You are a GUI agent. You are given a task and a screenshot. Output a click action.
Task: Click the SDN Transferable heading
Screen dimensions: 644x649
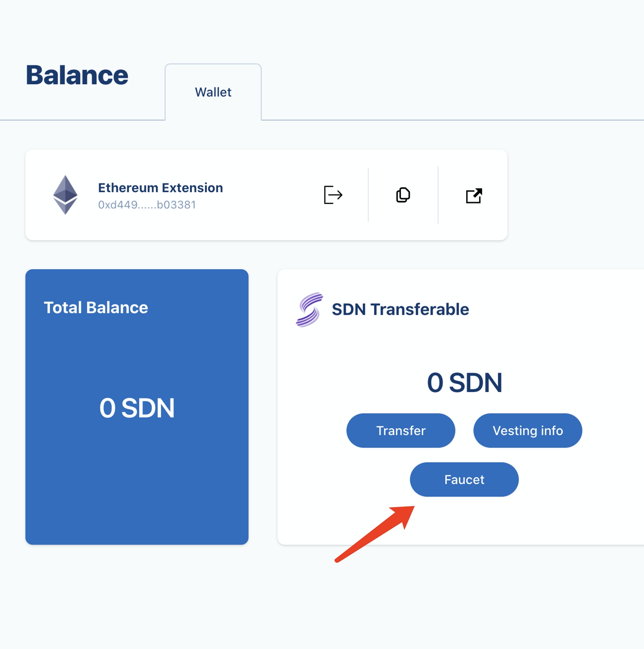[x=400, y=310]
